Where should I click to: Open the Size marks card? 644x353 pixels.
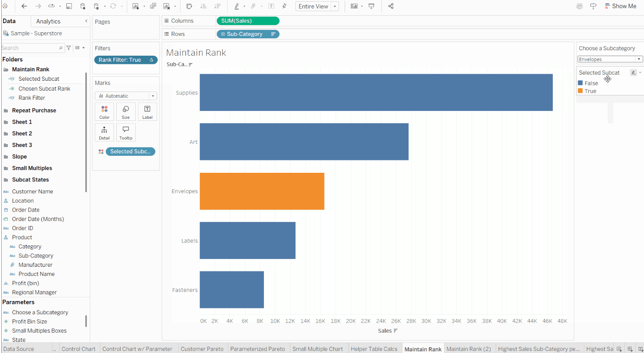[126, 112]
